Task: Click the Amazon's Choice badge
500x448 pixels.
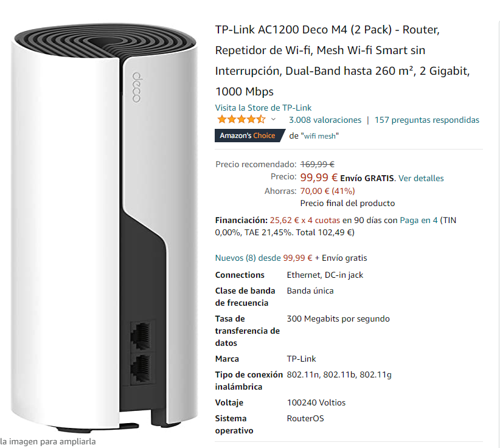Action: click(249, 136)
